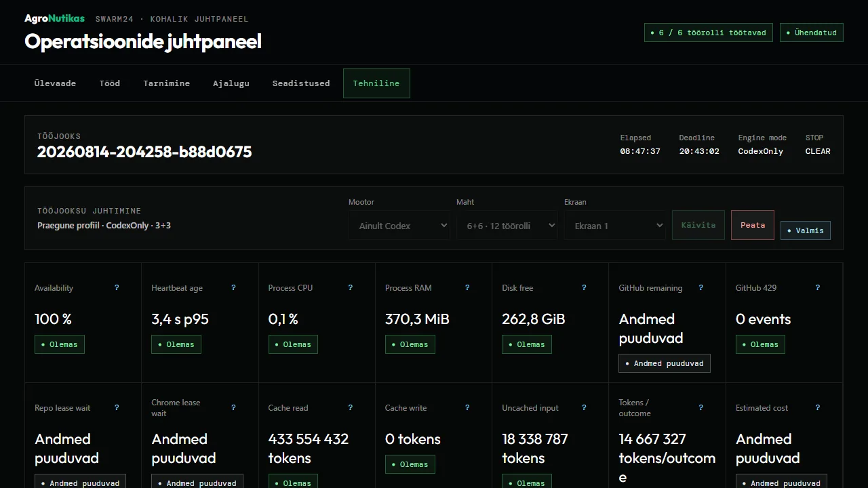This screenshot has height=488, width=868.
Task: Show Repo lease wait help
Action: coord(117,408)
